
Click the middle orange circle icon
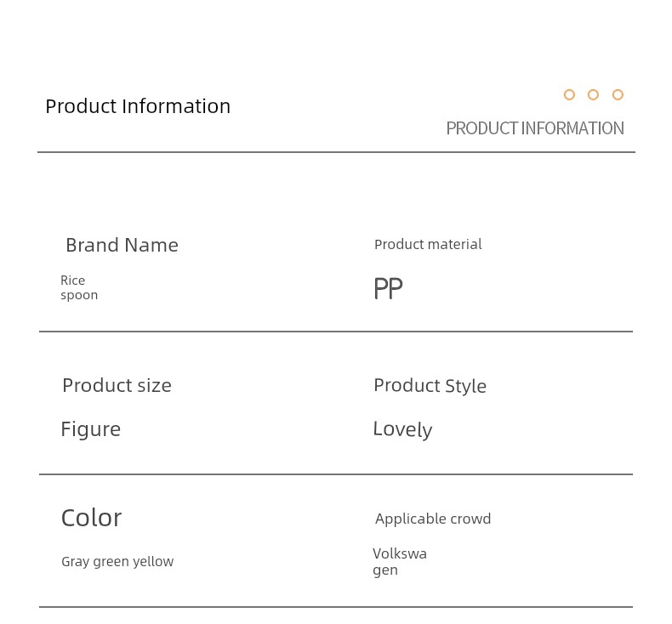pos(593,94)
